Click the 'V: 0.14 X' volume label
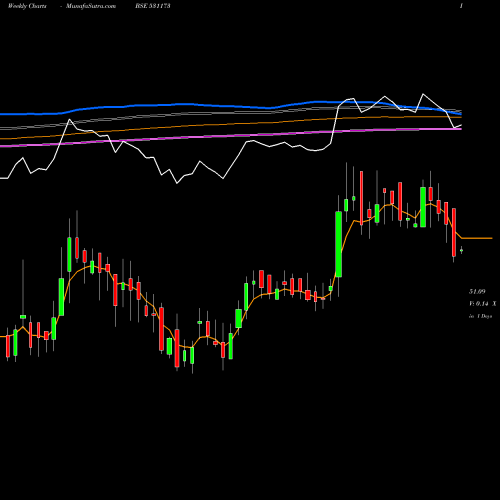Image resolution: width=500 pixels, height=500 pixels. point(482,304)
